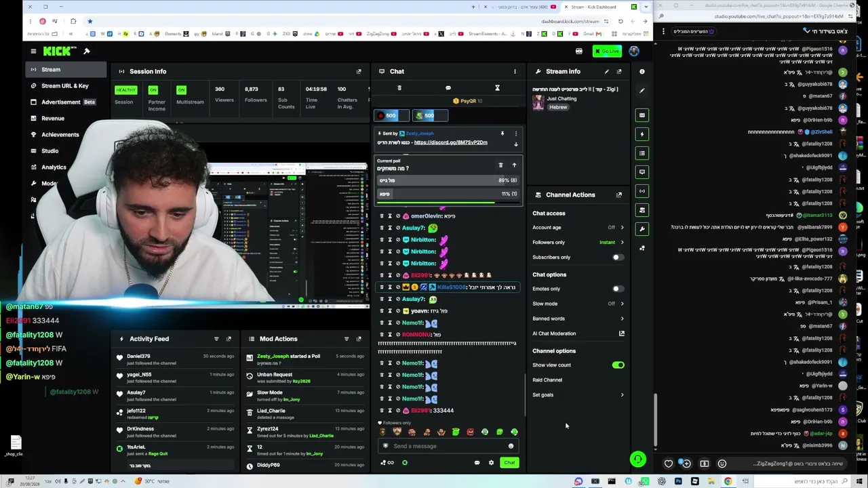Screen dimensions: 868x488
Task: Pop out the Channel Actions panel
Action: tap(618, 195)
